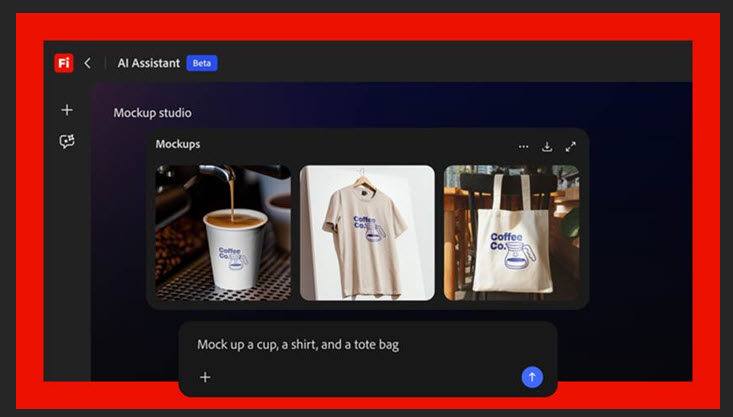Click the Mockup studio heading
Viewport: 733px width, 417px height.
[152, 113]
